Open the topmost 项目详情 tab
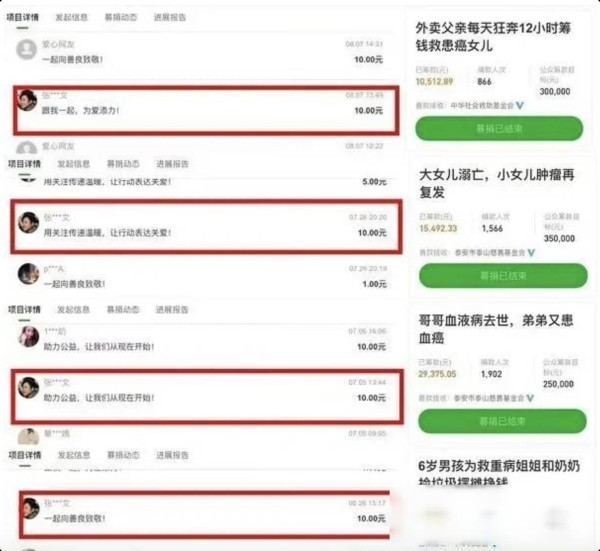The image size is (600, 551). pos(23,17)
